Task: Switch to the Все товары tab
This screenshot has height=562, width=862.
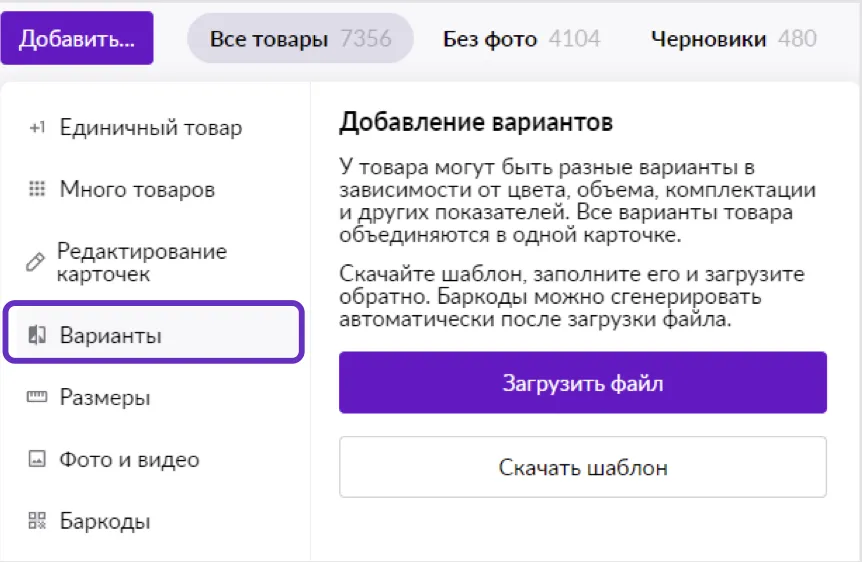Action: [300, 39]
